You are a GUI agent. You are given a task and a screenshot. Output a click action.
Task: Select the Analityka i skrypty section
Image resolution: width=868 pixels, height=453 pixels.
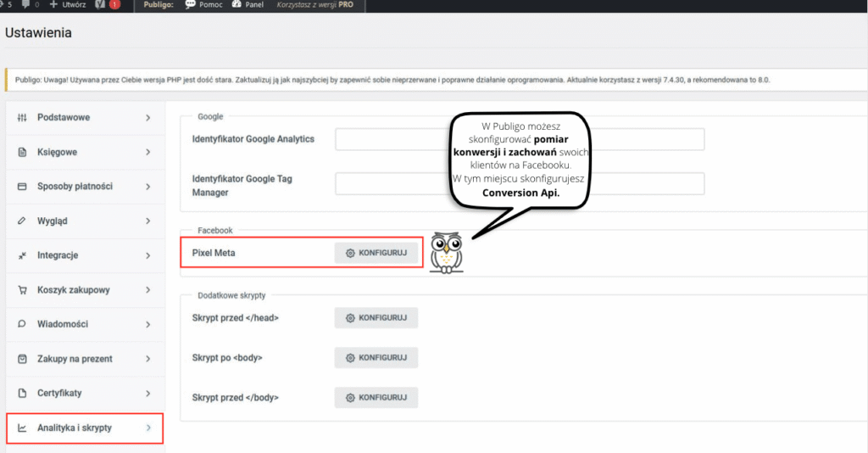pyautogui.click(x=85, y=428)
